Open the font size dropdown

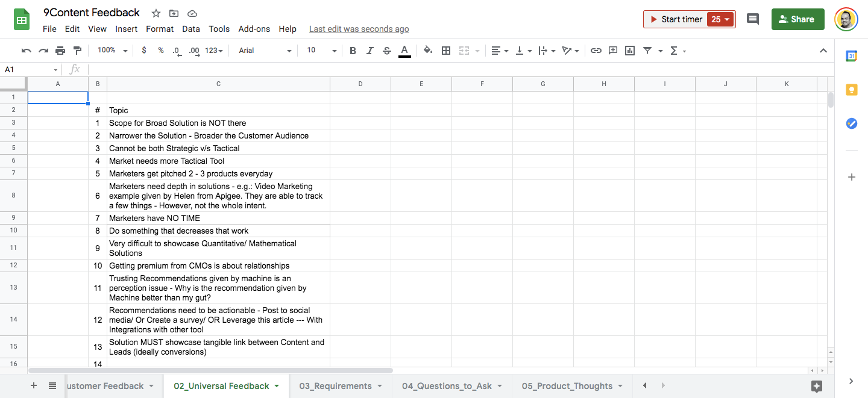coord(321,51)
